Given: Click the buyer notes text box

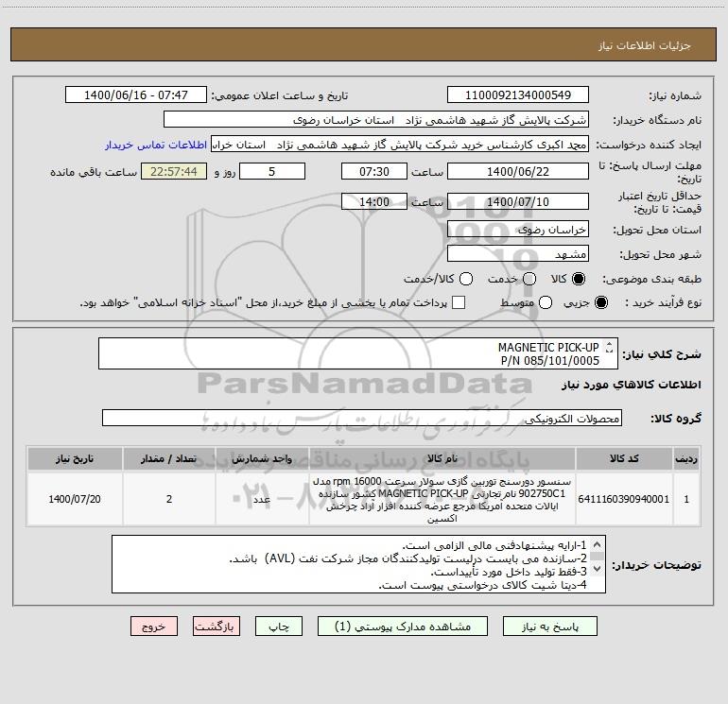Looking at the screenshot, I should click(x=358, y=564).
